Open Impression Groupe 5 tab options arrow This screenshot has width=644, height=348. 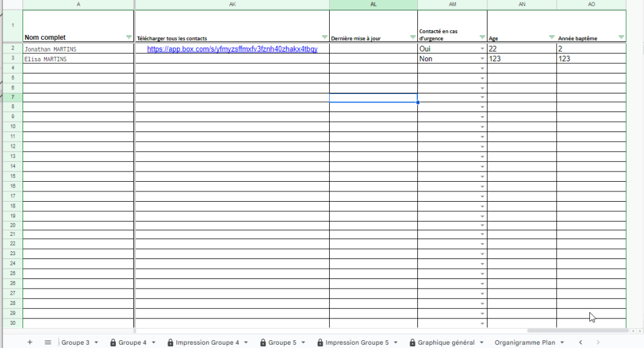tap(395, 342)
